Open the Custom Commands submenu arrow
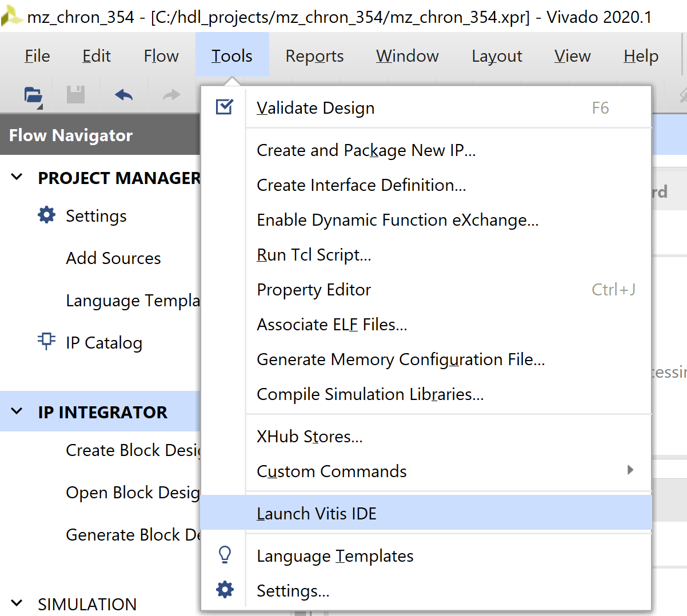This screenshot has width=687, height=616. (x=630, y=470)
